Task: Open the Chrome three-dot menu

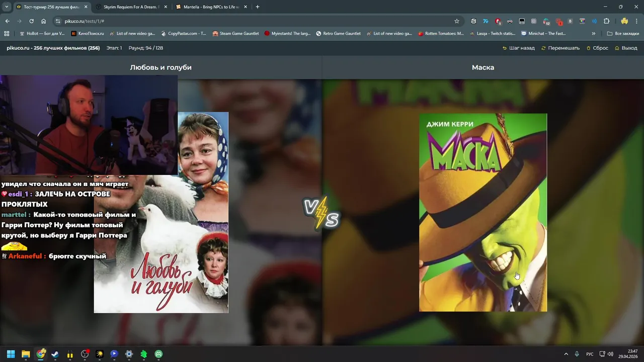Action: click(636, 21)
